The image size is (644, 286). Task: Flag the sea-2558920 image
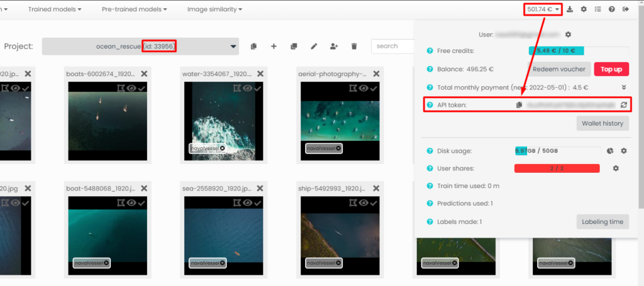[x=237, y=202]
